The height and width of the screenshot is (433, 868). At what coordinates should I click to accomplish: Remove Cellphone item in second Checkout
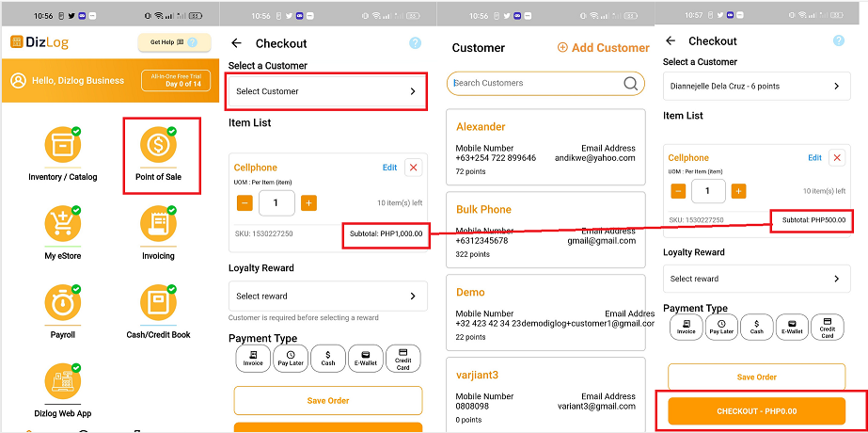click(x=837, y=158)
